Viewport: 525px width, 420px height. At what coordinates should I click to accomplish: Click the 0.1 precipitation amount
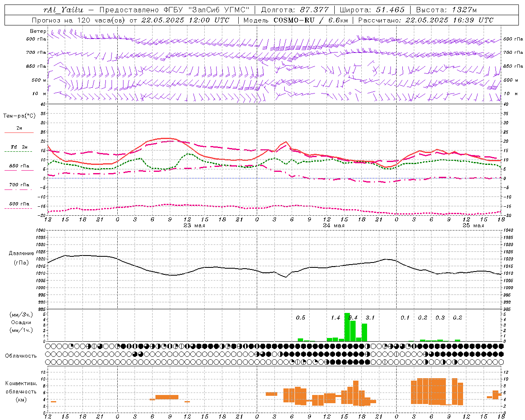coord(405,318)
